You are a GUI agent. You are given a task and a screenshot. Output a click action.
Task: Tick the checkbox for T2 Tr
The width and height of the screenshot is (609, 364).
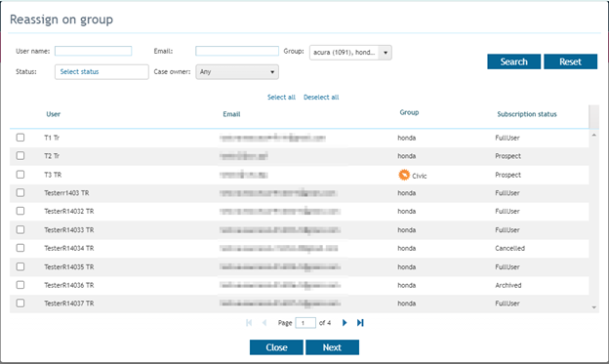click(x=20, y=156)
